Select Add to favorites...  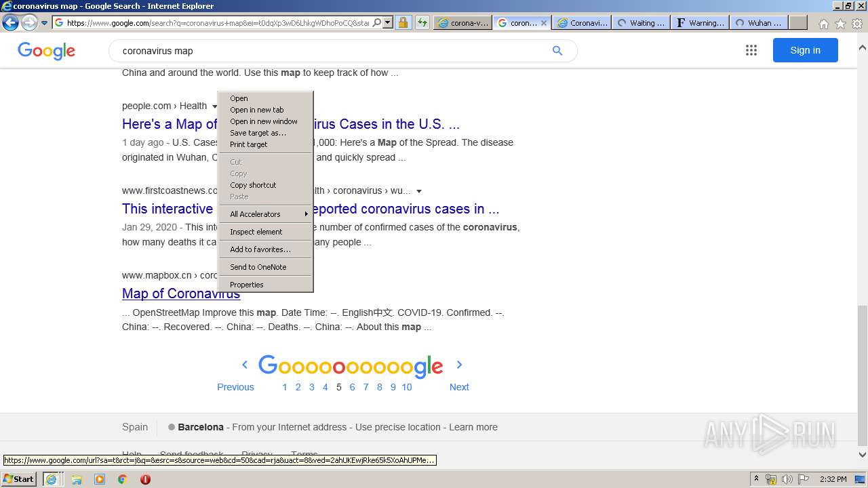(x=265, y=249)
